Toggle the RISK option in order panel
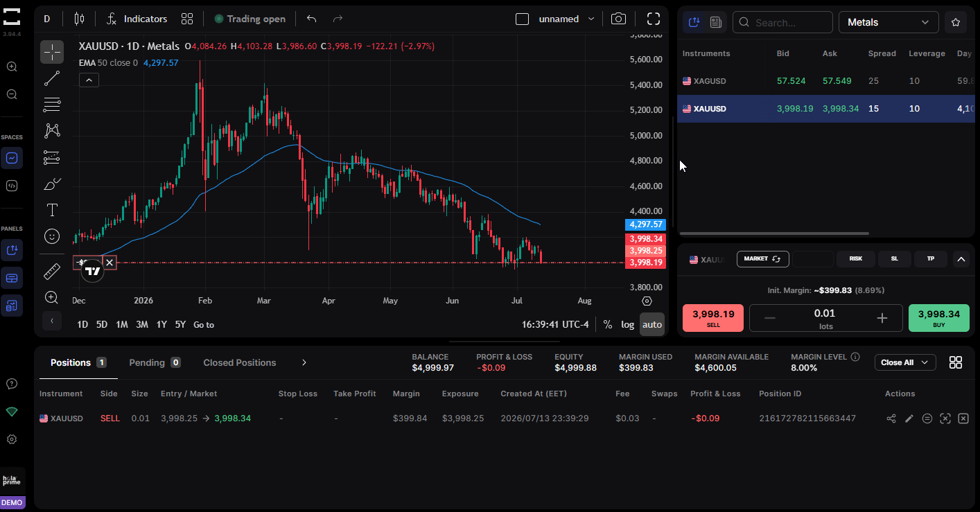The image size is (980, 512). (x=855, y=259)
